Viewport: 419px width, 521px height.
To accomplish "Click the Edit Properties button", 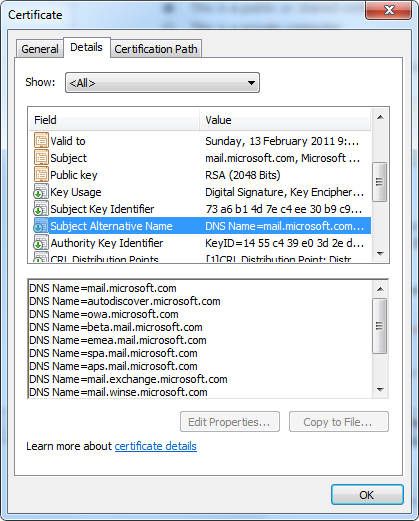I will click(230, 422).
